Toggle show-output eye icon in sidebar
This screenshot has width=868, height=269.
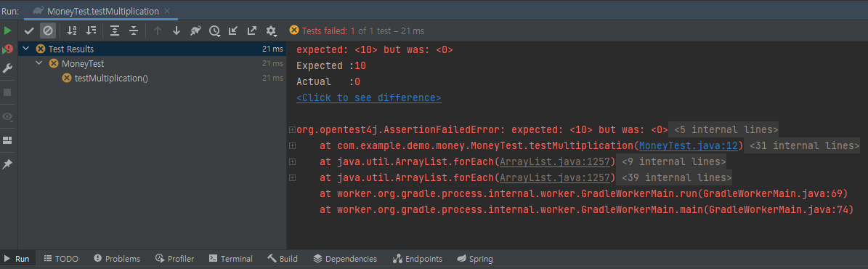[8, 116]
